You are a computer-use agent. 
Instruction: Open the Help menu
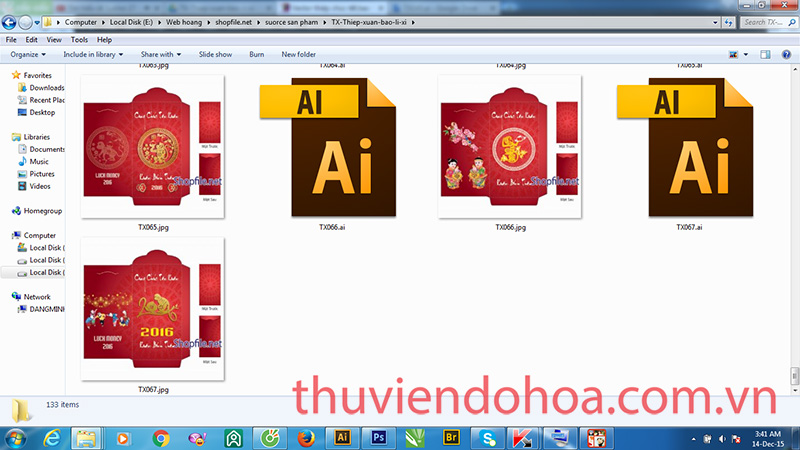pos(104,40)
